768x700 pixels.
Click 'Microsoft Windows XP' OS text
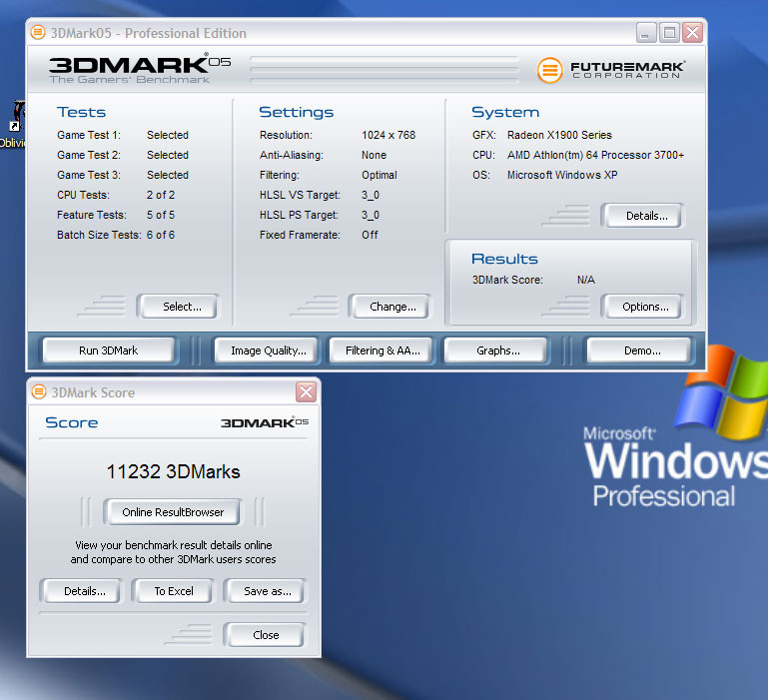click(562, 176)
